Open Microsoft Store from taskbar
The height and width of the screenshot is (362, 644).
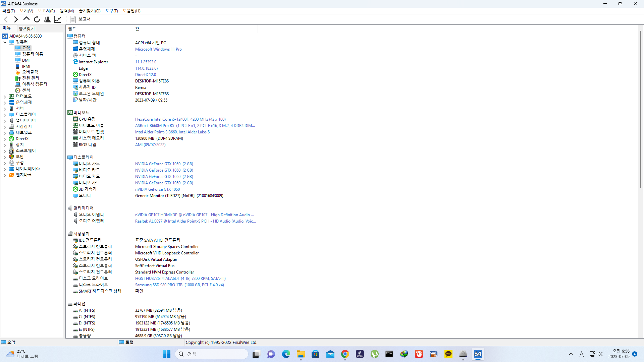point(316,354)
